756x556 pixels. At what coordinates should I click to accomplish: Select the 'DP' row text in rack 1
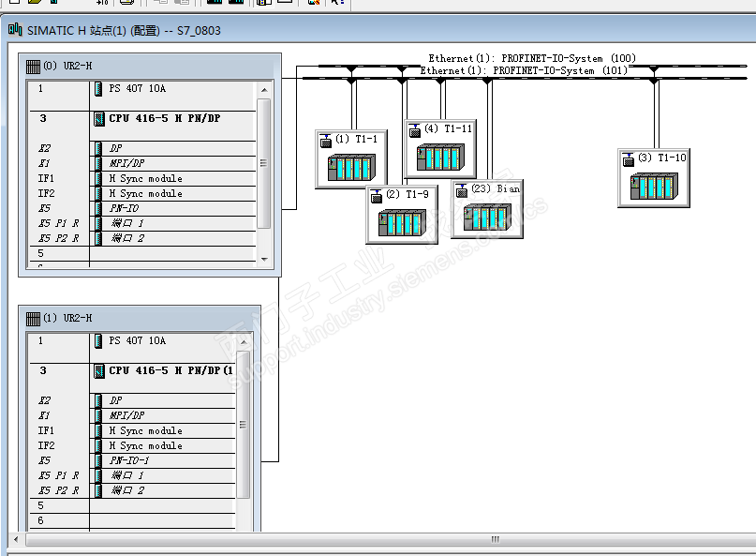click(x=116, y=400)
